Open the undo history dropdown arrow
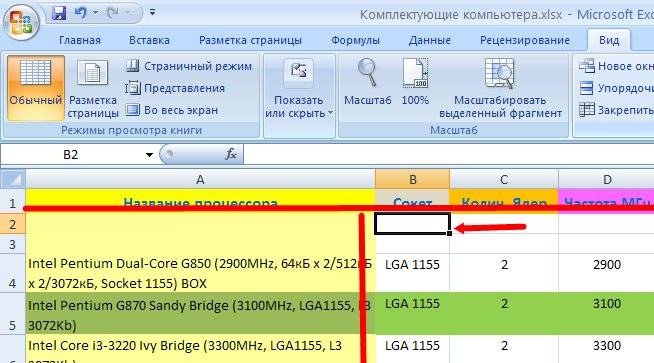654x363 pixels. tap(96, 13)
